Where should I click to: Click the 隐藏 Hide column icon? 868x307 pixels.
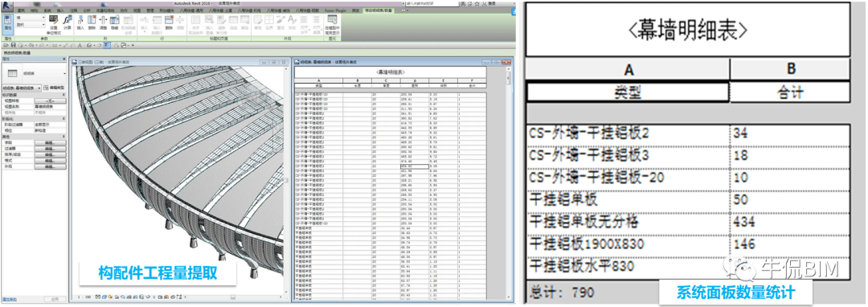point(115,22)
